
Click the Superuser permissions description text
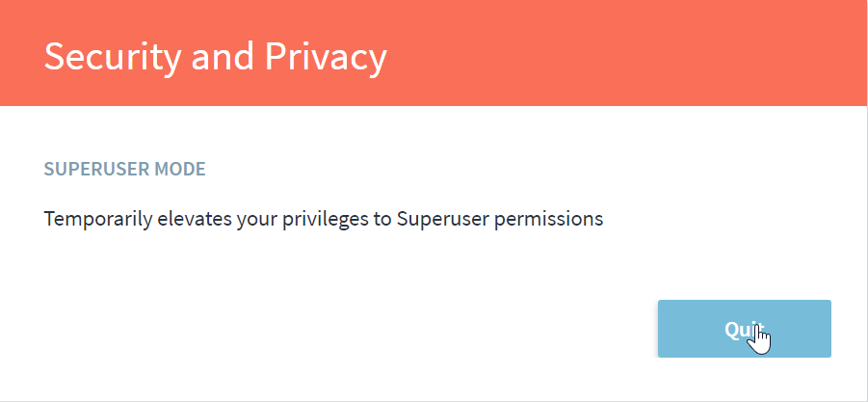[323, 219]
